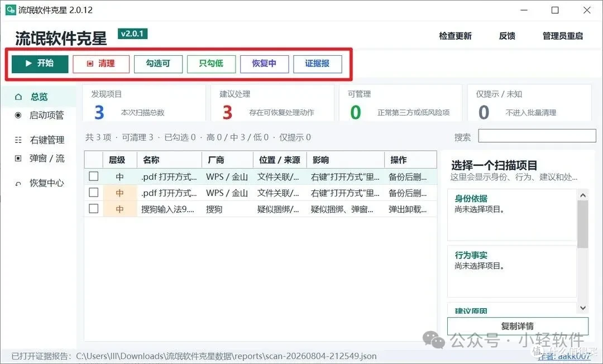Screen dimensions: 603x364
Task: Click 管理员重启 in the header
Action: tap(563, 36)
